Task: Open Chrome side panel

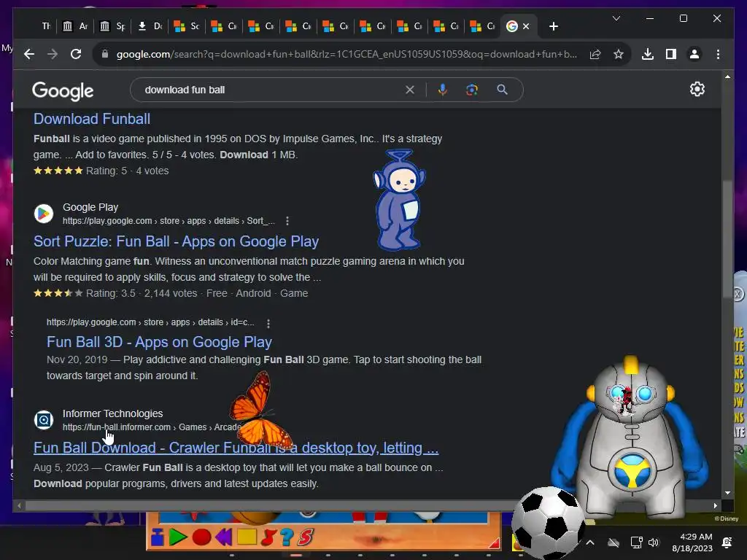Action: point(671,54)
